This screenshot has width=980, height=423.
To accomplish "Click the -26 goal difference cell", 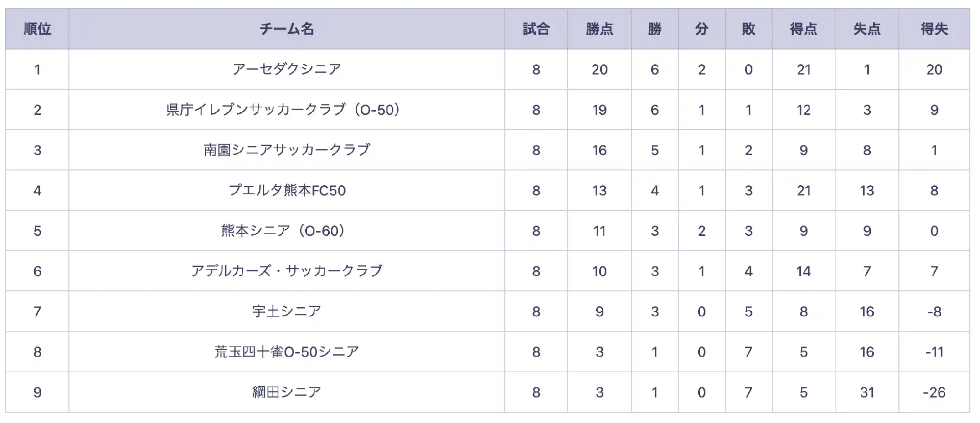I will point(934,392).
